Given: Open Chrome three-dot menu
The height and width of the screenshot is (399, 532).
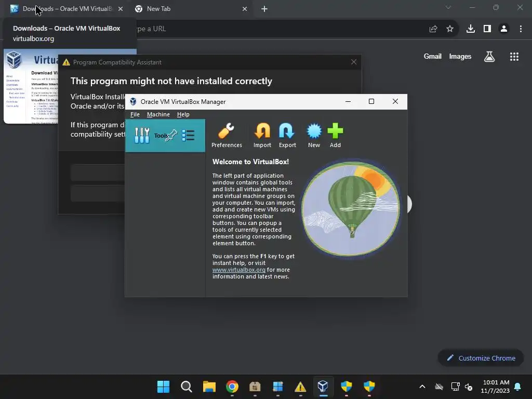Looking at the screenshot, I should click(x=521, y=29).
